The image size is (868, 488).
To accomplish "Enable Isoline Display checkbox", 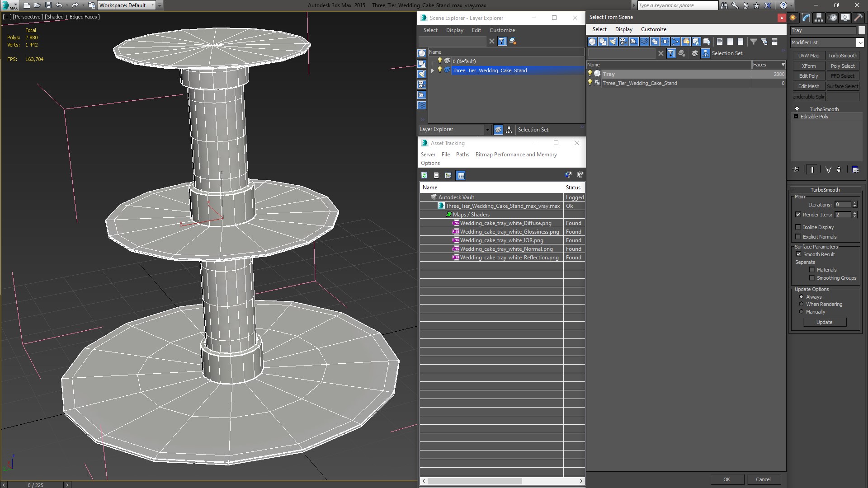I will pos(798,227).
